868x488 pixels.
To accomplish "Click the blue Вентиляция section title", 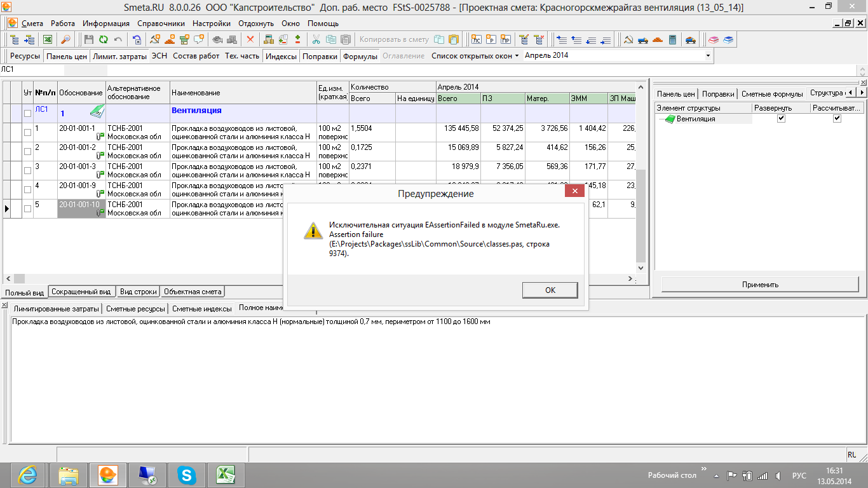I will coord(196,111).
